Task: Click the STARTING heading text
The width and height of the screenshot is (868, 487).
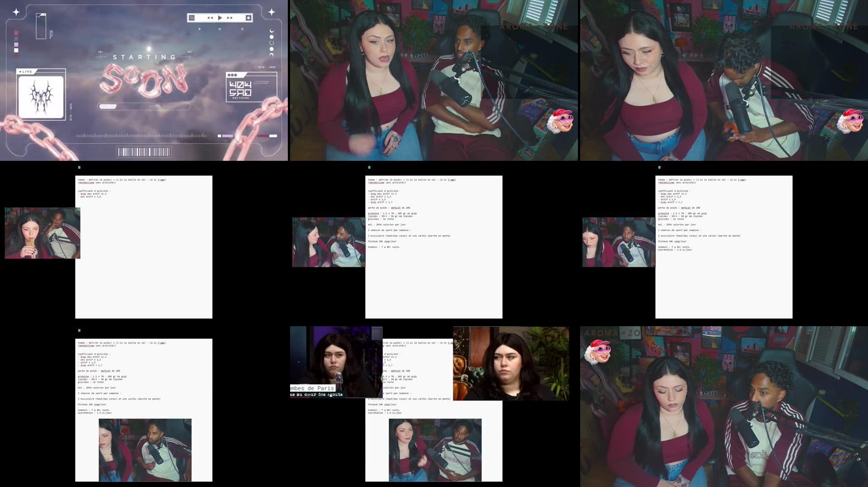Action: click(144, 57)
